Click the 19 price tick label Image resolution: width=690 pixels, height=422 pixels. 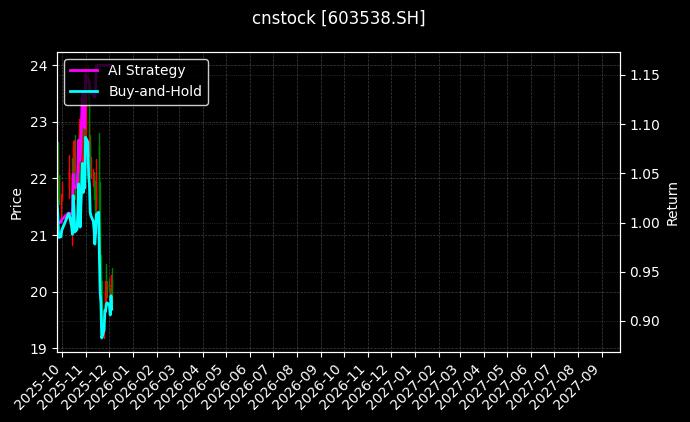click(x=39, y=349)
